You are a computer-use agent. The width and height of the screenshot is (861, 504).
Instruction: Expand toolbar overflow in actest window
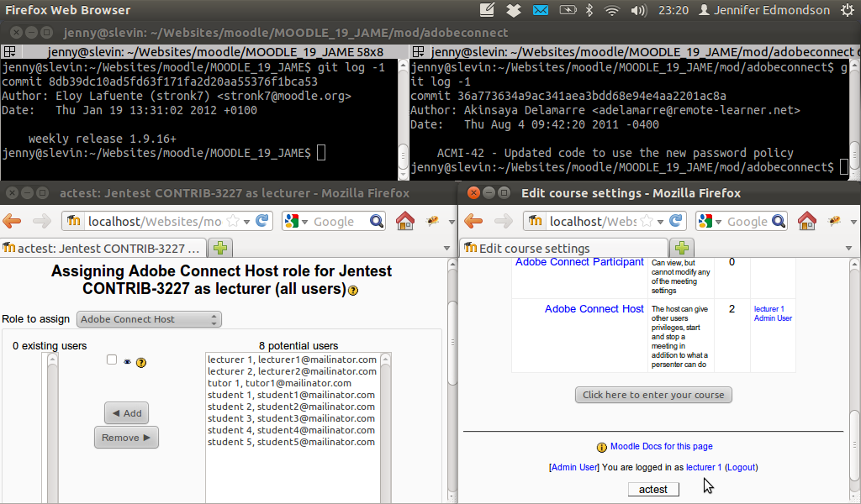pyautogui.click(x=452, y=222)
